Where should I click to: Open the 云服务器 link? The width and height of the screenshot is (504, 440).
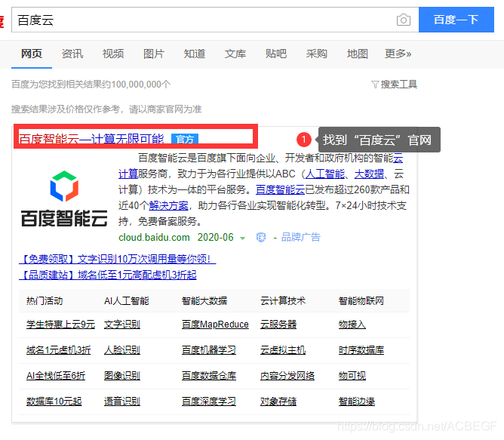tap(278, 325)
